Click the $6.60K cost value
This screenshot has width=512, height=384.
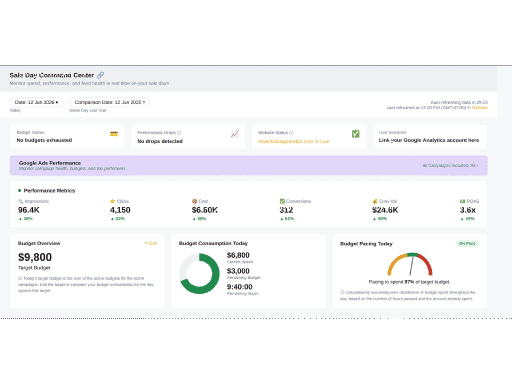pyautogui.click(x=205, y=210)
